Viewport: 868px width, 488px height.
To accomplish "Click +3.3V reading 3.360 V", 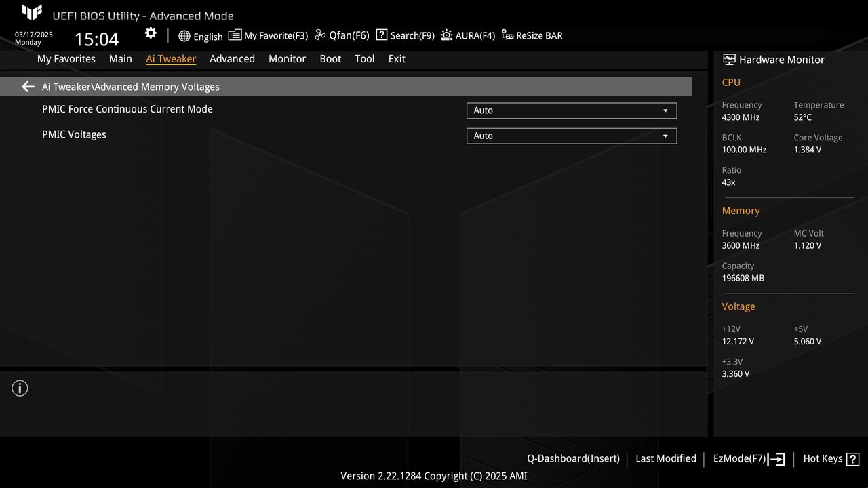I will click(x=736, y=373).
